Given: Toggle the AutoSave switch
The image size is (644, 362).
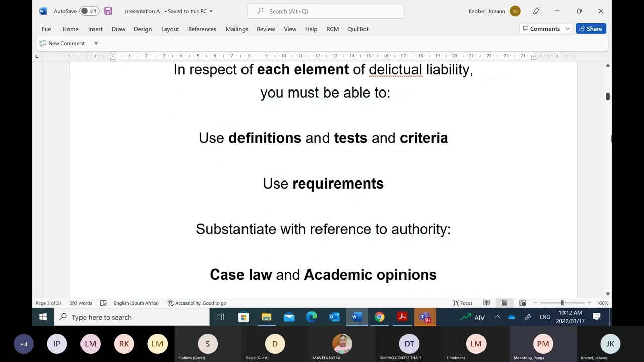Looking at the screenshot, I should click(x=89, y=11).
